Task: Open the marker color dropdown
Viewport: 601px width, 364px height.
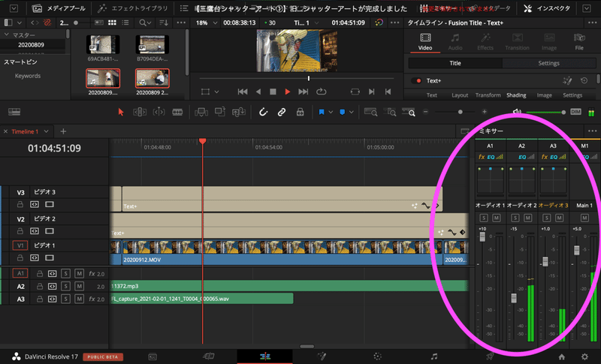Action: 351,112
